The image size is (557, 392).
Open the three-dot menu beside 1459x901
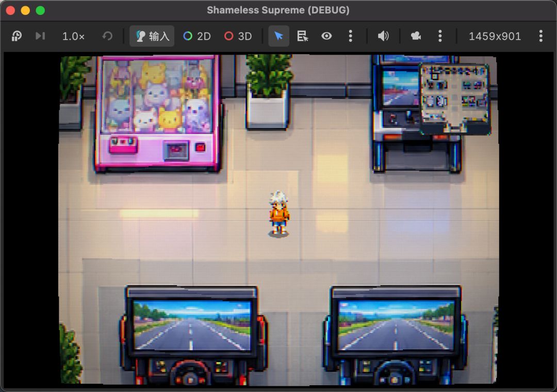pos(540,36)
